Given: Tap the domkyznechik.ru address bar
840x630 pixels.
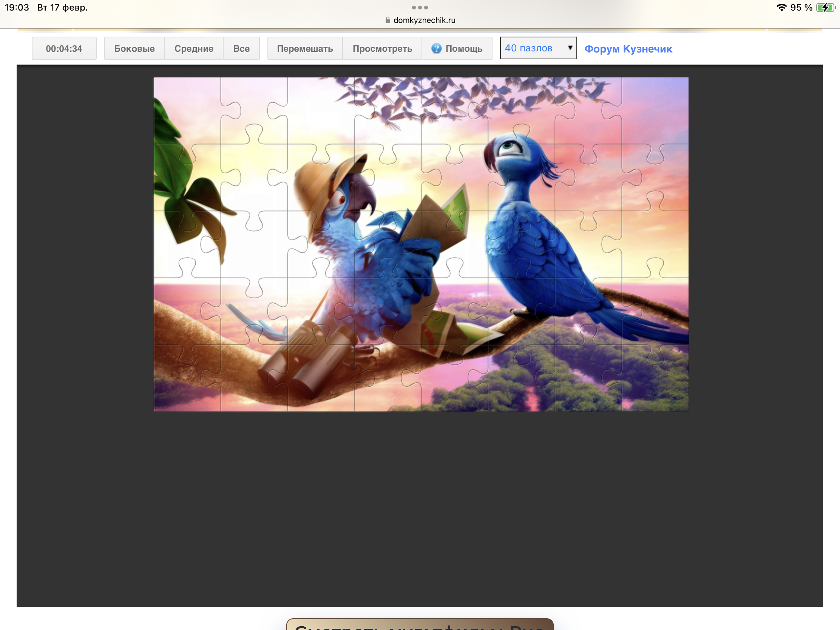Looking at the screenshot, I should point(424,20).
